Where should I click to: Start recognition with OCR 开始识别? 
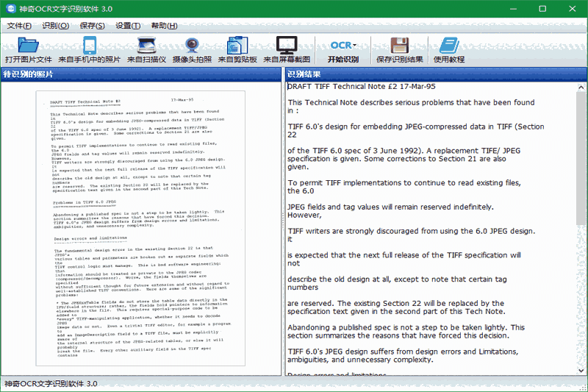(343, 50)
